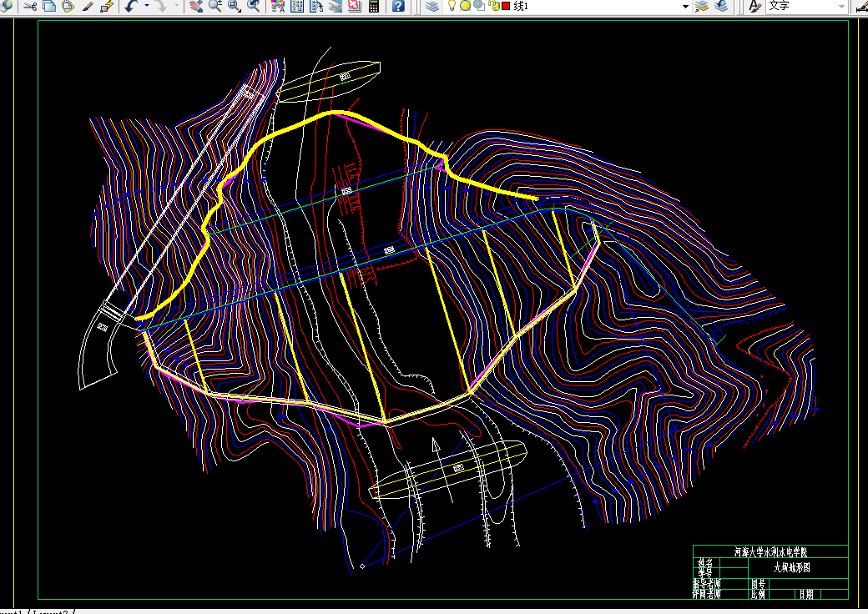Viewport: 868px width, 614px height.
Task: Open the Properties palette icon
Action: 279,6
